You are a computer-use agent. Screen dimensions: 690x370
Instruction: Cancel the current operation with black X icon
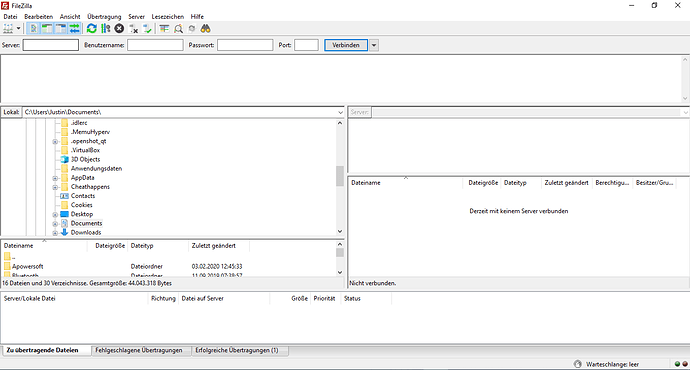[119, 29]
